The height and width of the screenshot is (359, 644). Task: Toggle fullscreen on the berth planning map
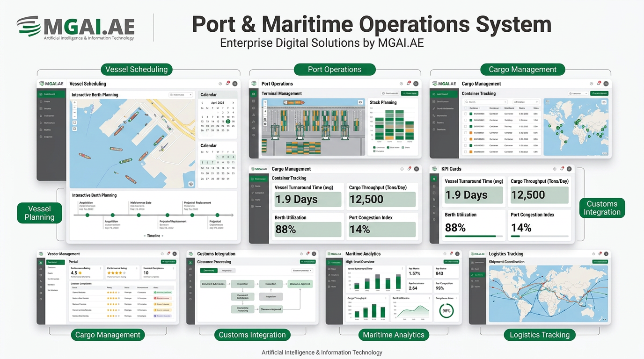point(75,122)
